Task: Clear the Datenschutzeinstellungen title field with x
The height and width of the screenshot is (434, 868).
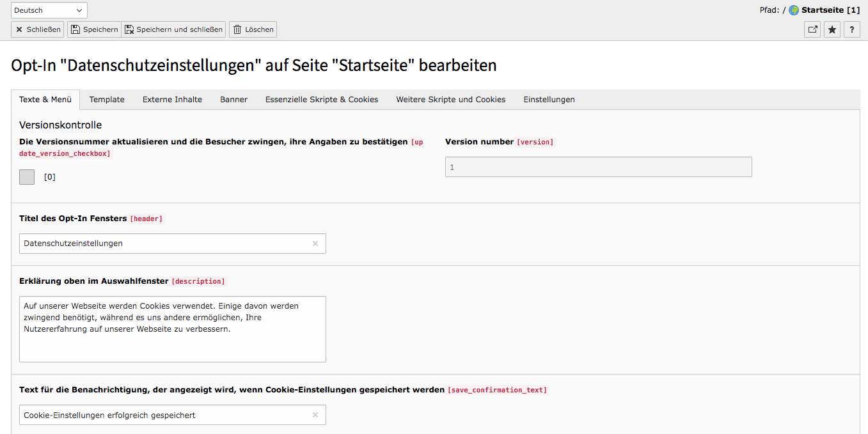Action: [315, 244]
